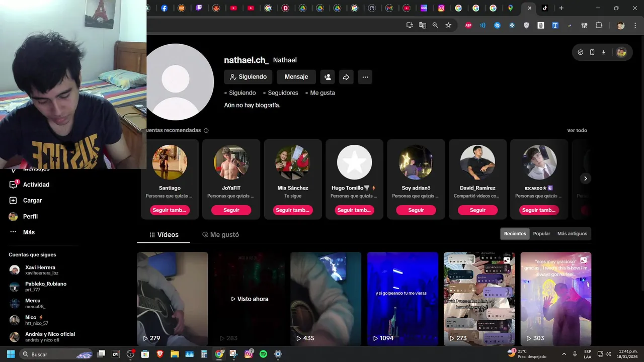Click the taskbar Buscar search box

(56, 354)
